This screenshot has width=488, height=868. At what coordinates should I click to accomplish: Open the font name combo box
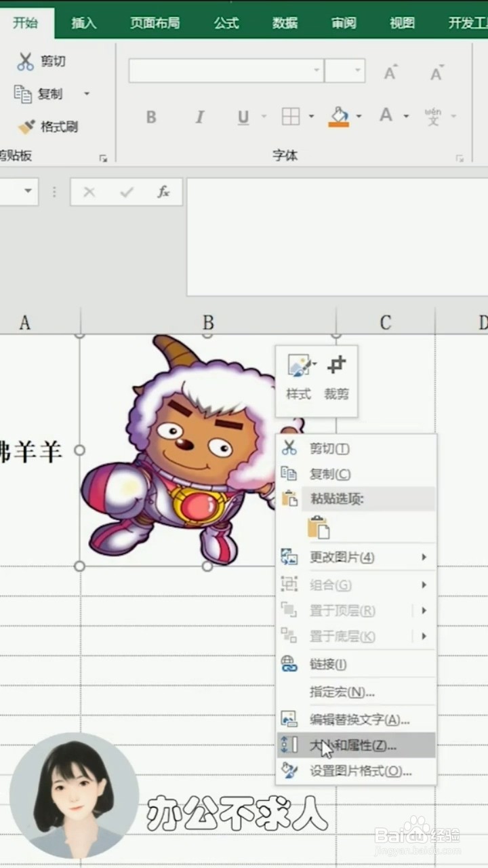click(226, 71)
